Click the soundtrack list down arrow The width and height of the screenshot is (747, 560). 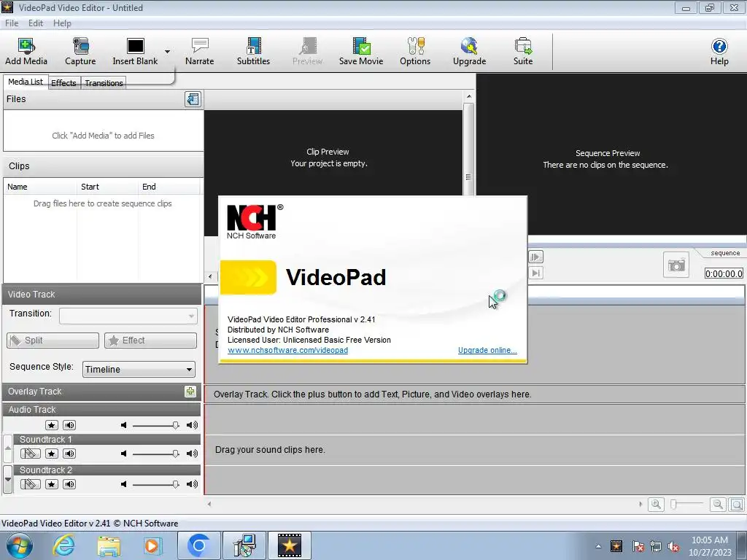(7, 480)
